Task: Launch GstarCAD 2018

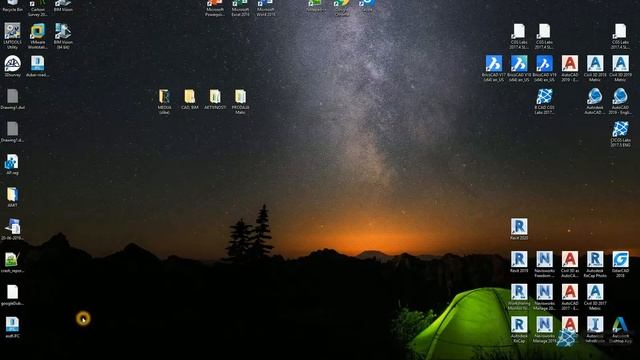Action: [620, 264]
